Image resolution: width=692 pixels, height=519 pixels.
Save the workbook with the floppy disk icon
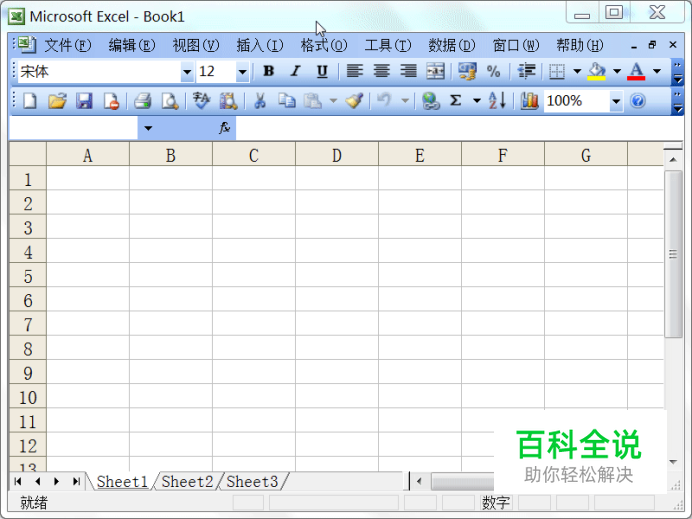(84, 101)
